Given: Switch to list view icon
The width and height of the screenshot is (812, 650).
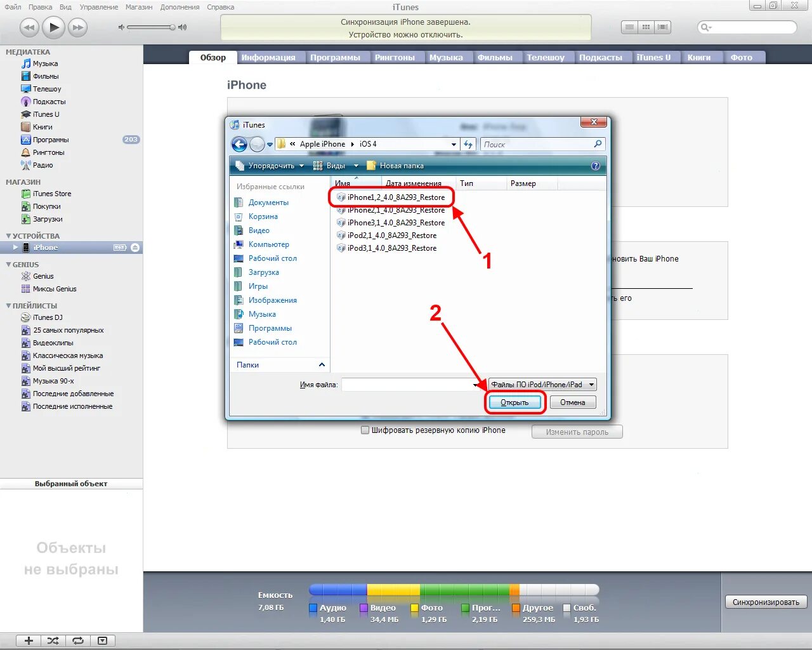Looking at the screenshot, I should click(629, 27).
